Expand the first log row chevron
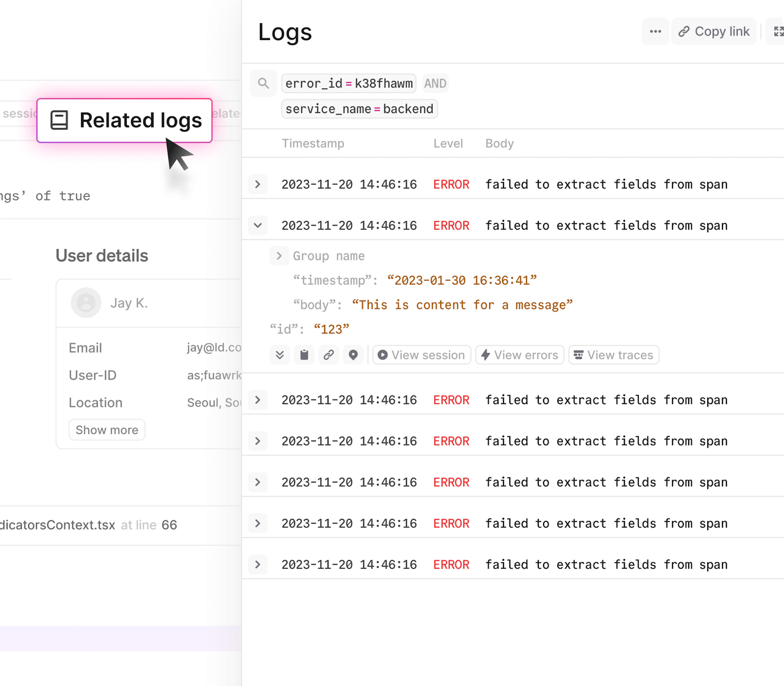 [258, 184]
